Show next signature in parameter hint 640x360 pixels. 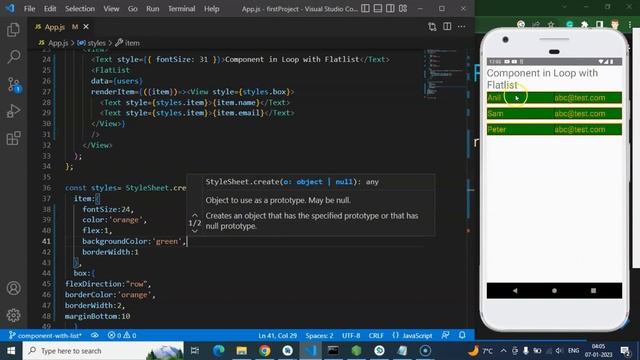195,231
